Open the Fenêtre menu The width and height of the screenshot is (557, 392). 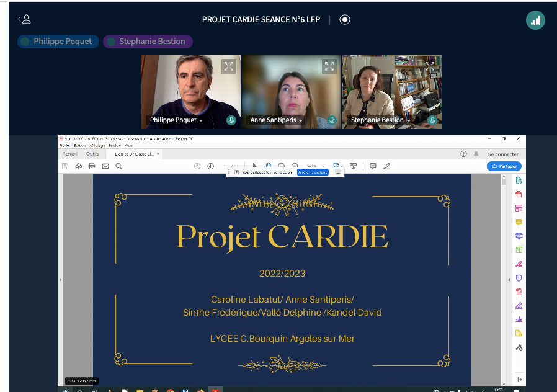point(115,145)
